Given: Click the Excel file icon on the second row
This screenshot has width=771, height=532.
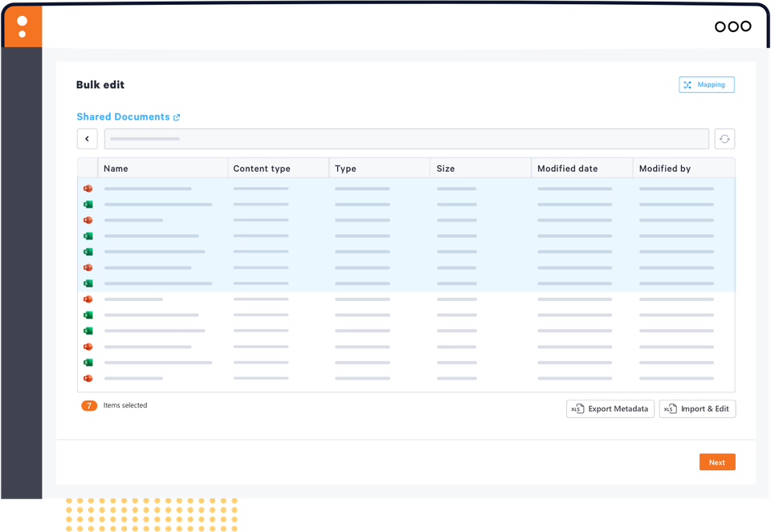Looking at the screenshot, I should click(x=88, y=205).
